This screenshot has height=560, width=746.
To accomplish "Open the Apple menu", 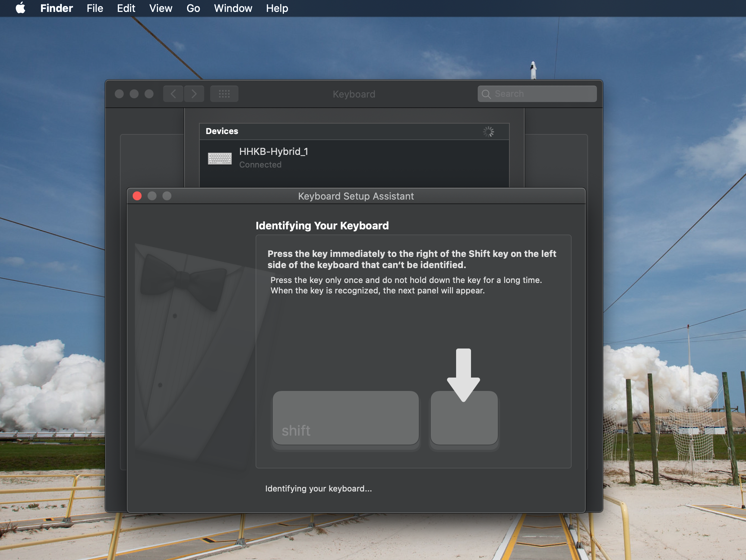I will tap(20, 8).
